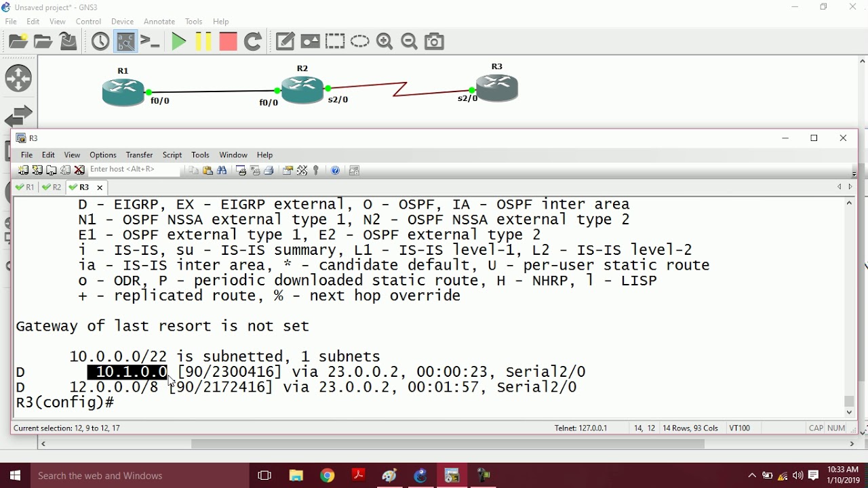868x488 pixels.
Task: Open the GNS3 Edit menu
Action: [33, 21]
